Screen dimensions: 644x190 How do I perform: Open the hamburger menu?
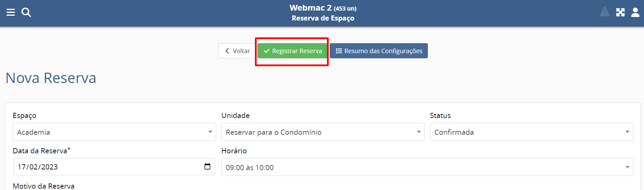(11, 13)
